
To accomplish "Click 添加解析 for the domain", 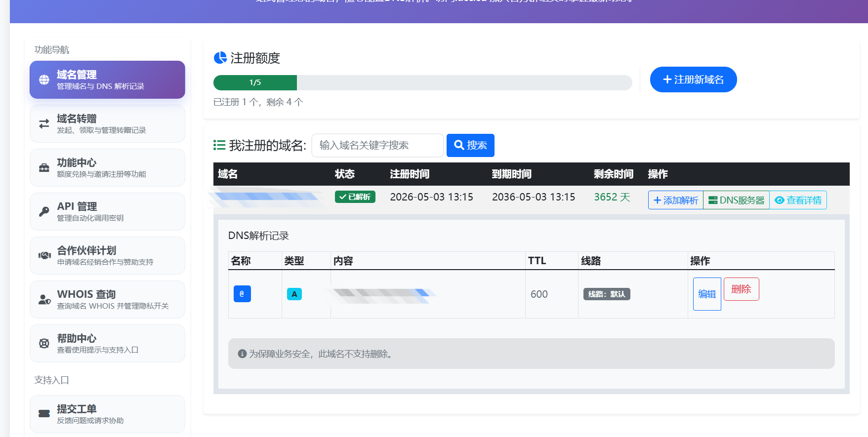I will tap(675, 200).
